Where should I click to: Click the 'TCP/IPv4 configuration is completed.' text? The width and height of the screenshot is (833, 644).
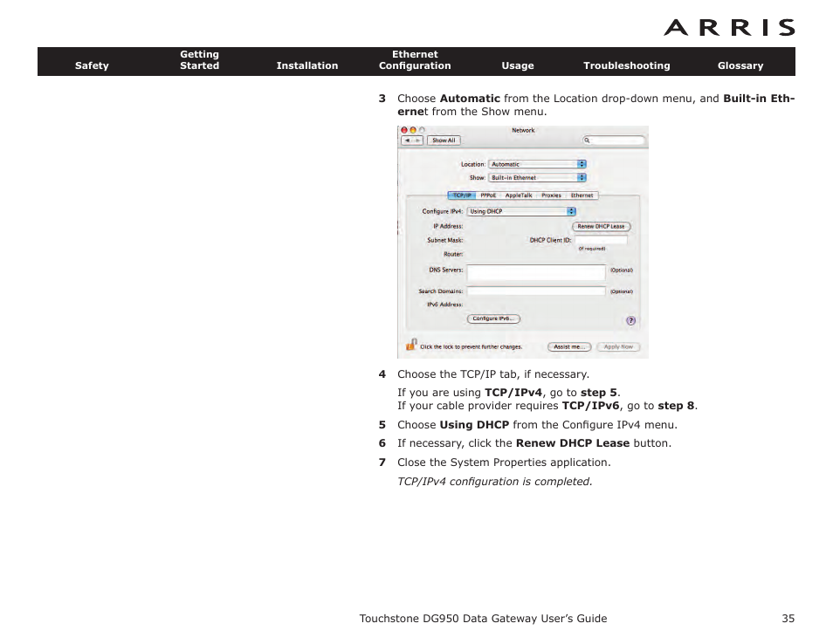494,482
